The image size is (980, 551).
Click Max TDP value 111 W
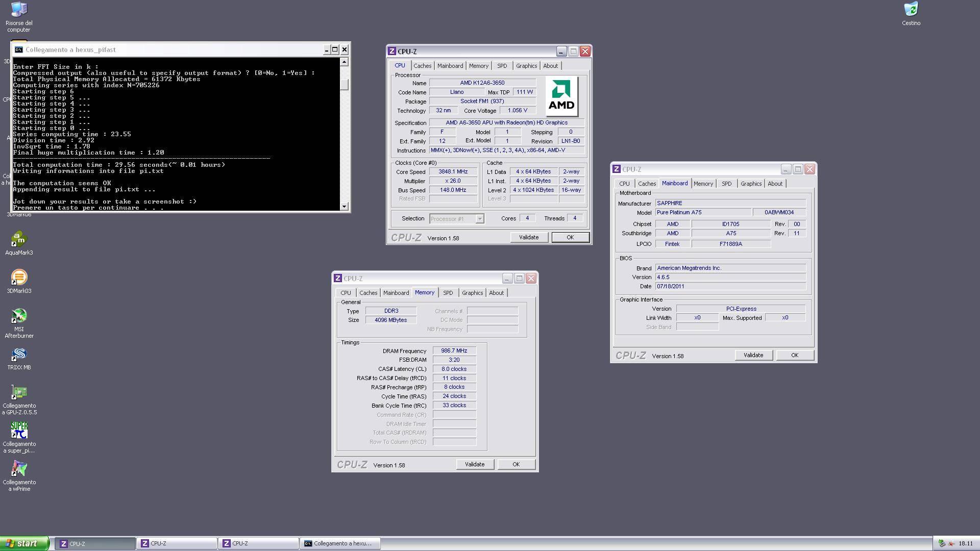524,92
